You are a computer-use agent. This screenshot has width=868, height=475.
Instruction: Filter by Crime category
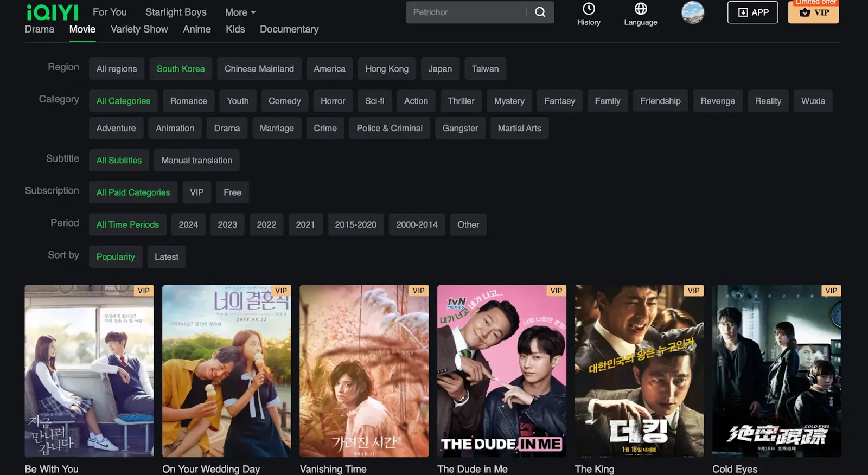(325, 128)
